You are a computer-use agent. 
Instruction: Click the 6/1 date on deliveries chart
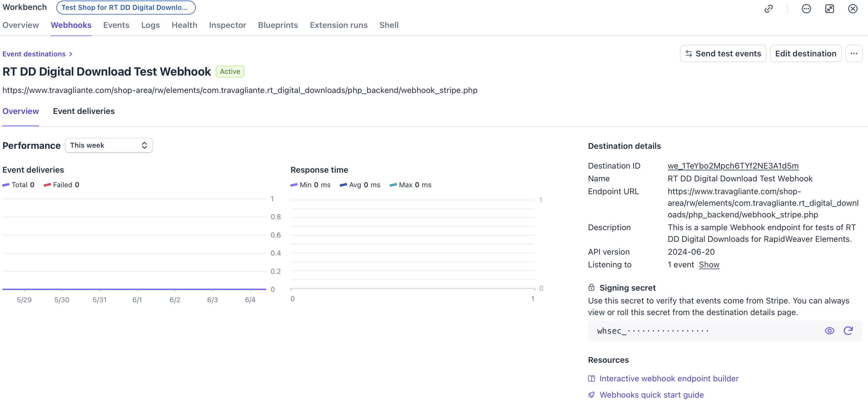[x=137, y=300]
